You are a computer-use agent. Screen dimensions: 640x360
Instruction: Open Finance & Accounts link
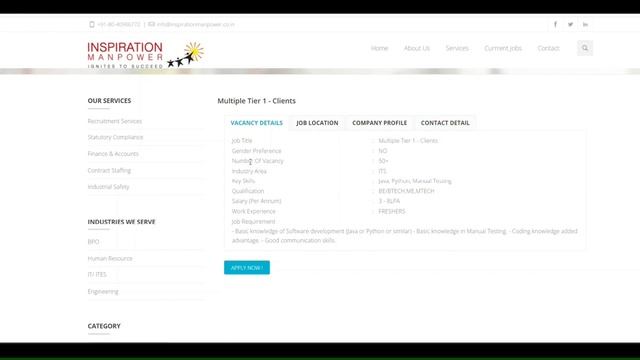click(113, 154)
